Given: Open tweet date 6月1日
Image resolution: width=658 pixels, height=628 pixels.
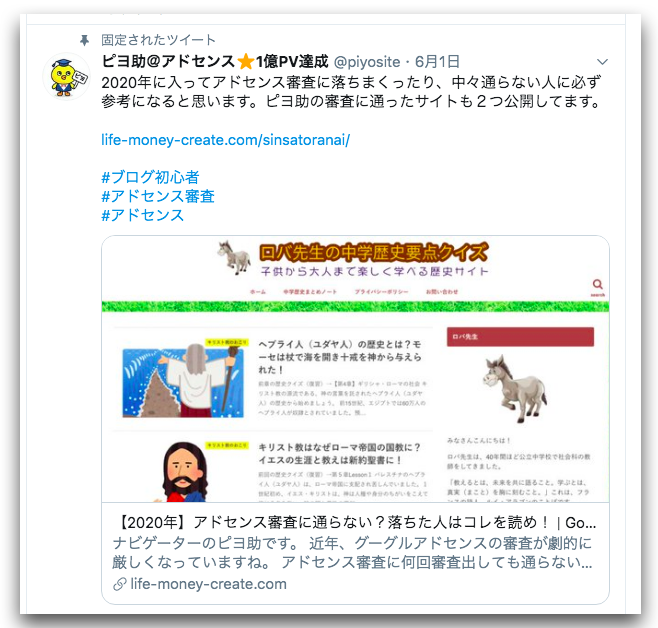Looking at the screenshot, I should coord(437,62).
